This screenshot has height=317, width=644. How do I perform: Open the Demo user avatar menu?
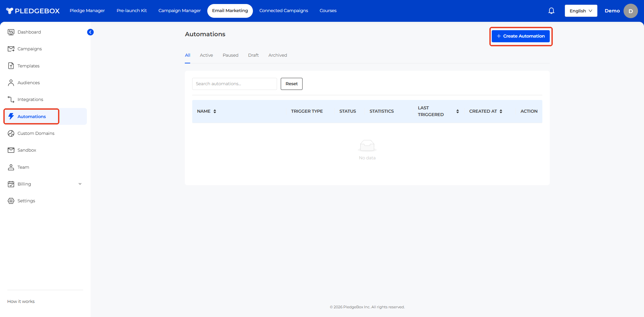(630, 11)
